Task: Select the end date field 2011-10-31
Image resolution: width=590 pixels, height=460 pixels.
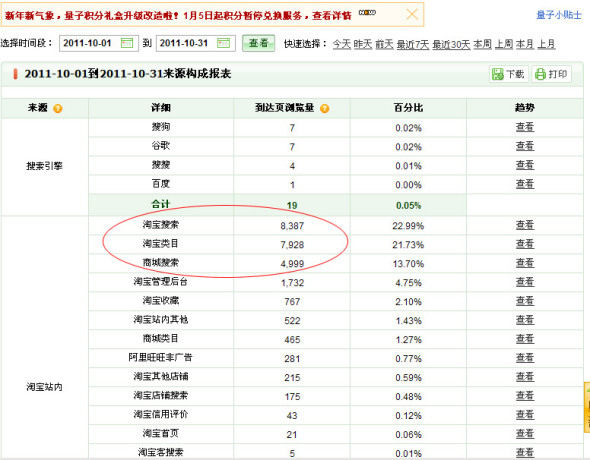Action: click(196, 43)
